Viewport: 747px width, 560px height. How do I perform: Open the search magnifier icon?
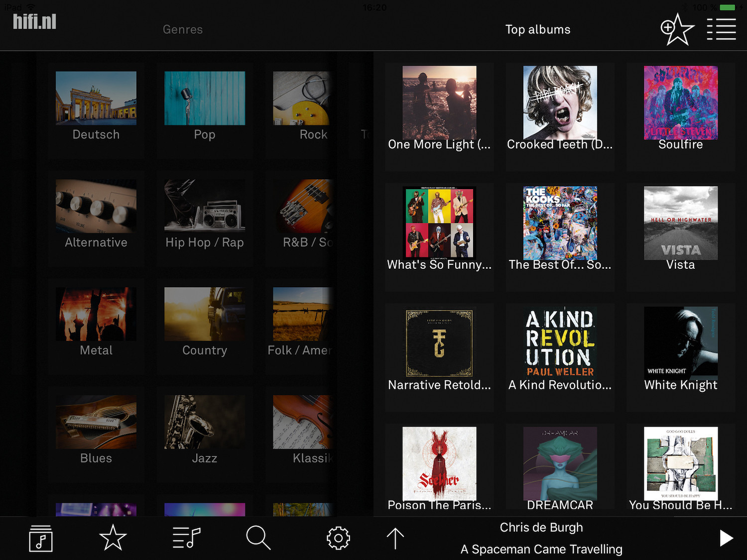click(x=258, y=538)
